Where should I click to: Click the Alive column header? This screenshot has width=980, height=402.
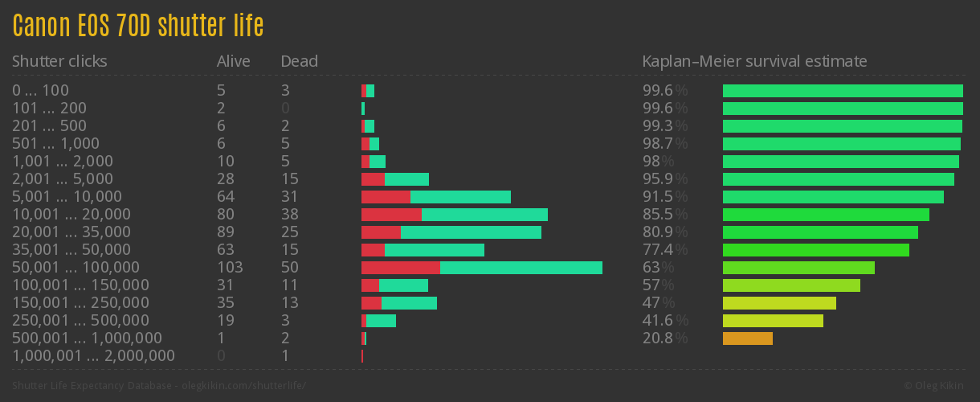[x=233, y=61]
